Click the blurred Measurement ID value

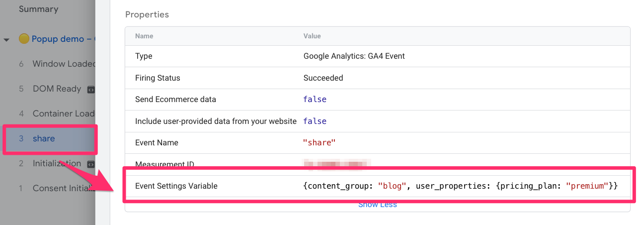click(337, 164)
